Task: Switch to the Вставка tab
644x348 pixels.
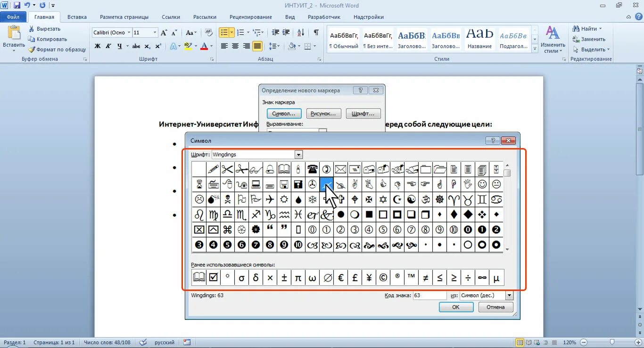Action: click(77, 17)
